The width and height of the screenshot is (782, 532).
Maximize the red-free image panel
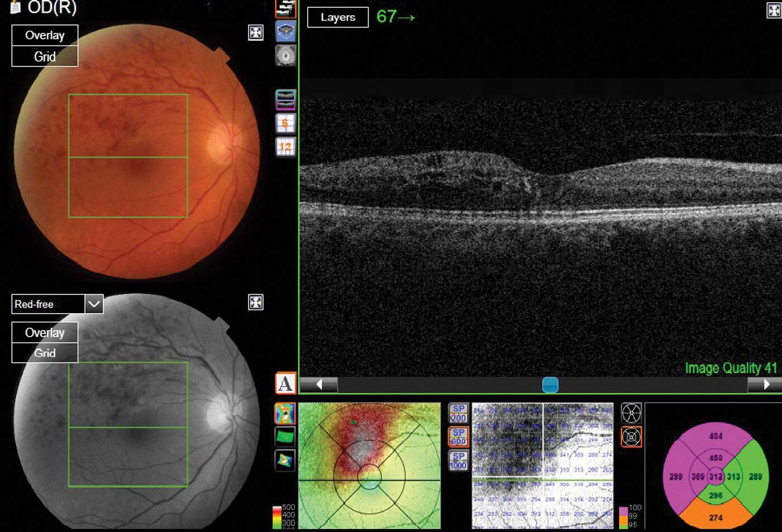pos(255,303)
